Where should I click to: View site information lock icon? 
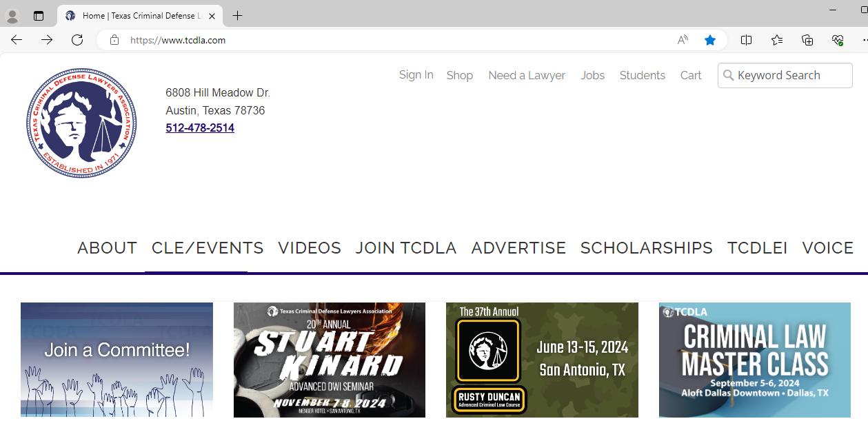click(114, 40)
